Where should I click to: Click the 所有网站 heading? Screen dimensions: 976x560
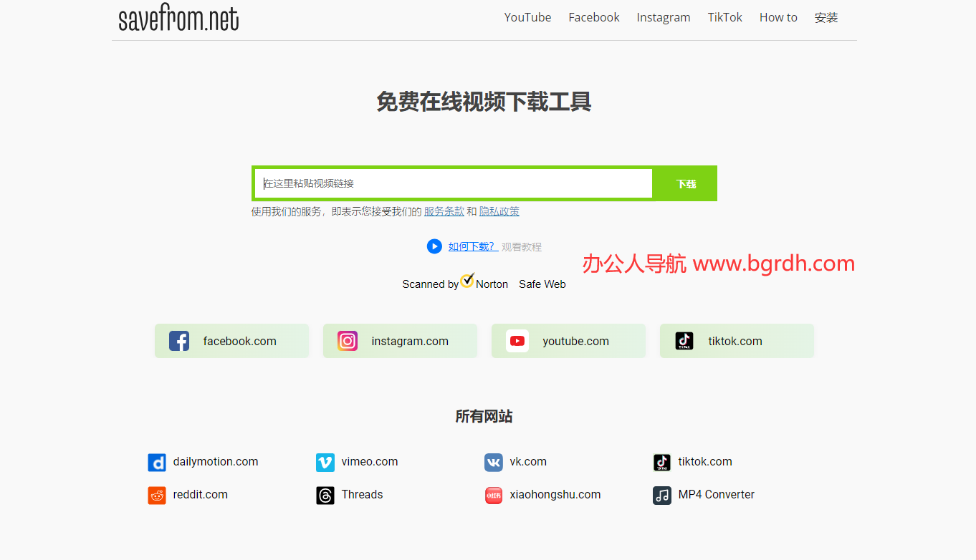pos(484,417)
